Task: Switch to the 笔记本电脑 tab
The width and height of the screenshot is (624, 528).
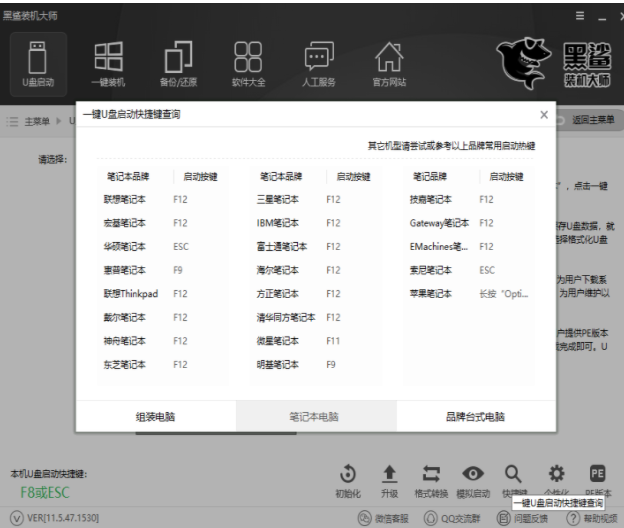Action: pos(316,417)
